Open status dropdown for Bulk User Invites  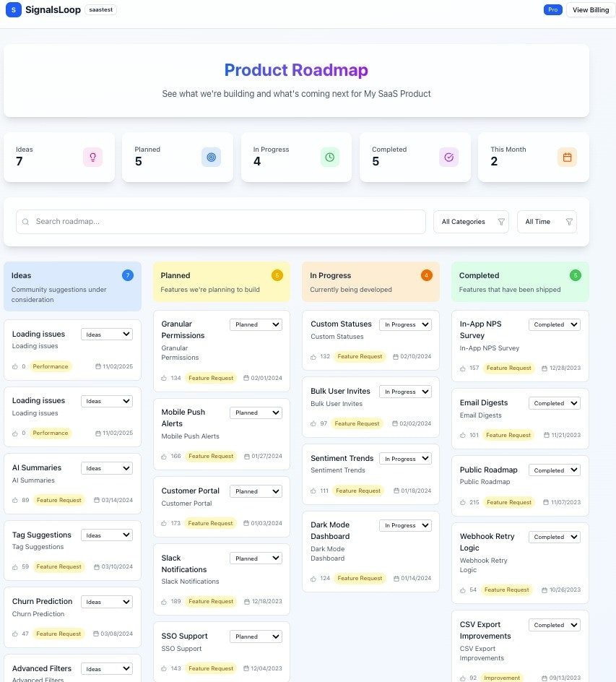tap(405, 392)
